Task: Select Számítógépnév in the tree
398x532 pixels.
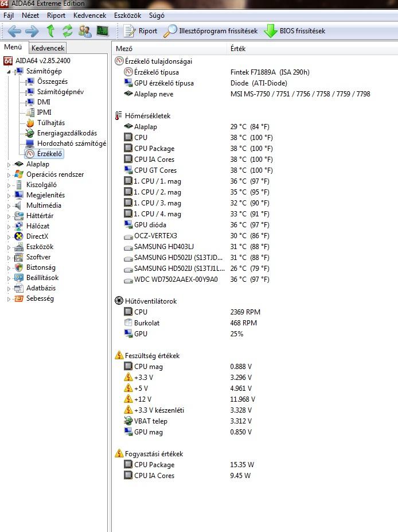Action: 60,92
